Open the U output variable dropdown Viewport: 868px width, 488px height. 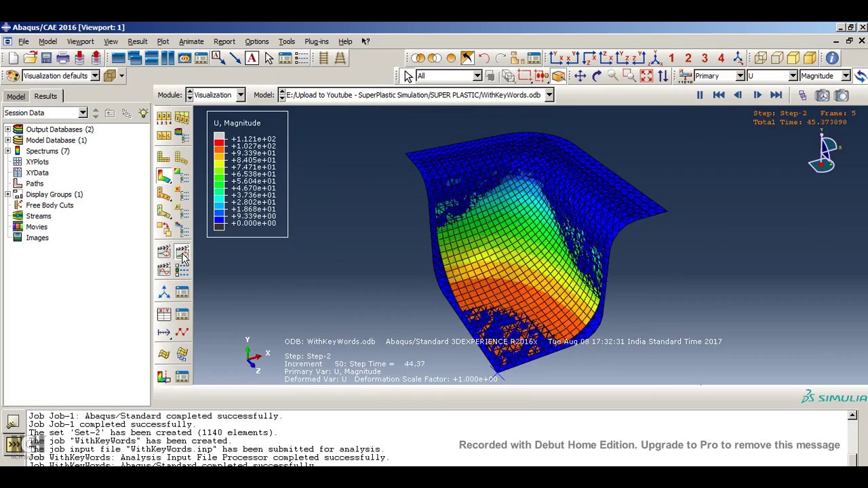click(x=792, y=76)
